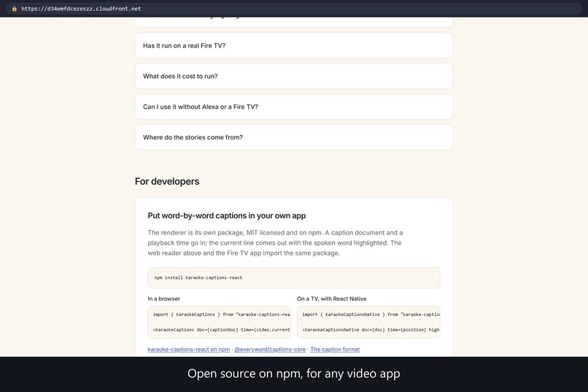Click the "In a browser" label
The width and height of the screenshot is (588, 392).
click(x=163, y=299)
